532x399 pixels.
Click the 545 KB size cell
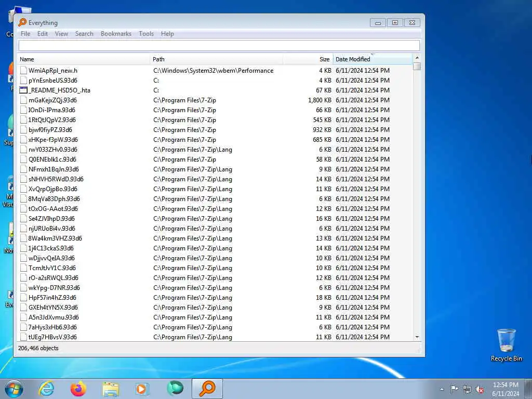tap(322, 120)
